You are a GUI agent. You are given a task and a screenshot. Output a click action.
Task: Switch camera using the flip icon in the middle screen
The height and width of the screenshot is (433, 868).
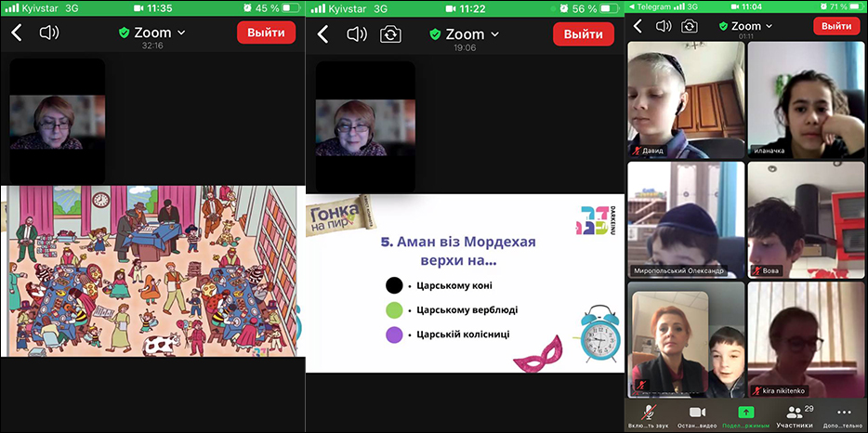tap(391, 34)
